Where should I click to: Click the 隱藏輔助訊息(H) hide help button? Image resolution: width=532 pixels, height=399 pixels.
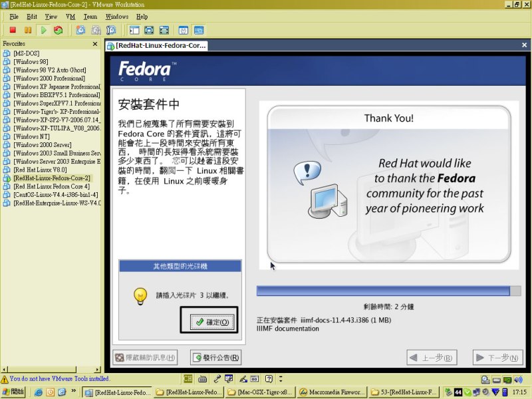146,358
